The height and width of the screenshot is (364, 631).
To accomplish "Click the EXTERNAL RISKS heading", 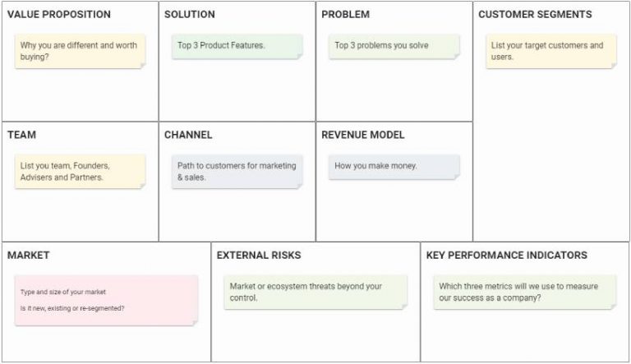I will click(x=259, y=256).
